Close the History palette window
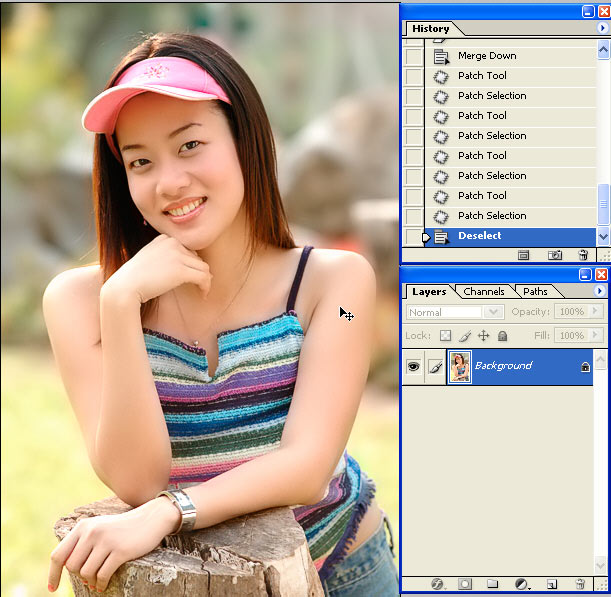 [604, 12]
